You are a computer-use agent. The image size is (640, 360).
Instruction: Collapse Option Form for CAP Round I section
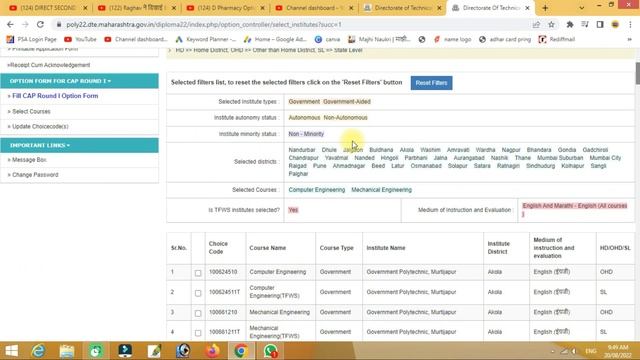[x=80, y=81]
